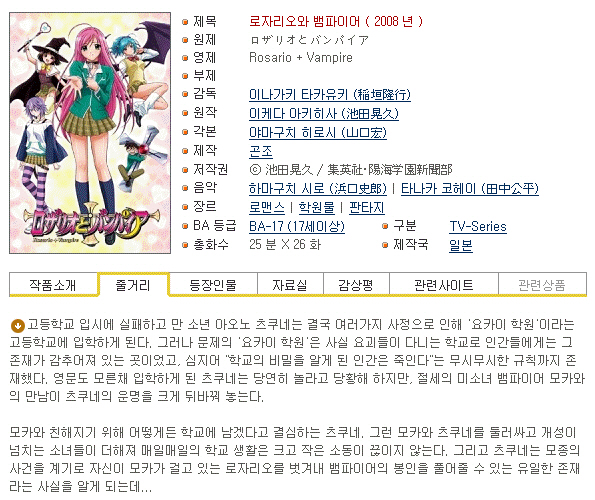Open director link 이나가키 타카유키
The height and width of the screenshot is (500, 595).
pyautogui.click(x=330, y=94)
